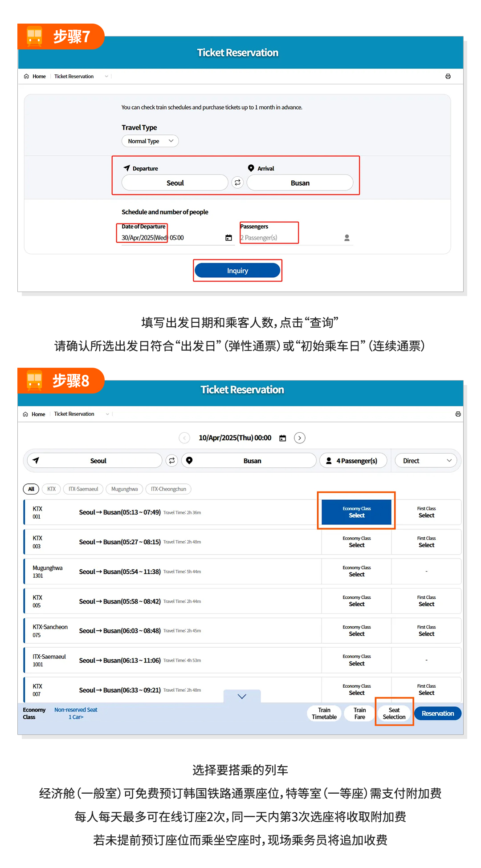Viewport: 481px width, 868px height.
Task: Open the Normal Type travel dropdown
Action: [150, 141]
